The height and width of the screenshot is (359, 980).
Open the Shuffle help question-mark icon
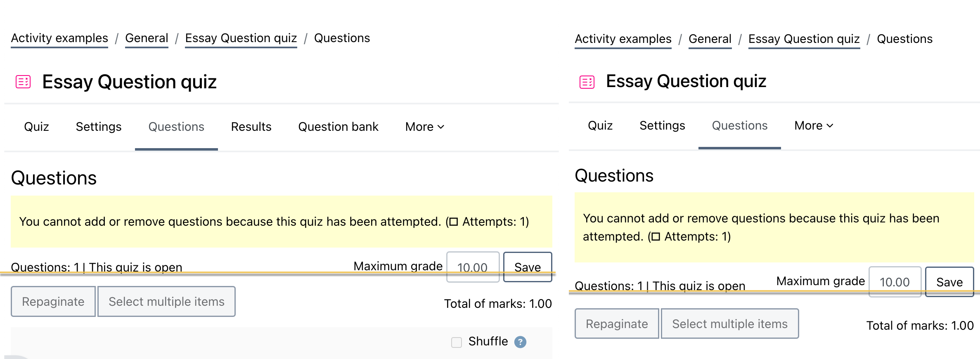(520, 342)
